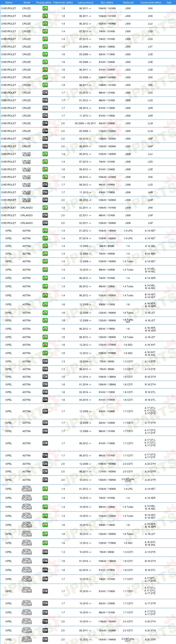This screenshot has width=176, height=644.
Task: Click the Opis column header
Action: 169,2
